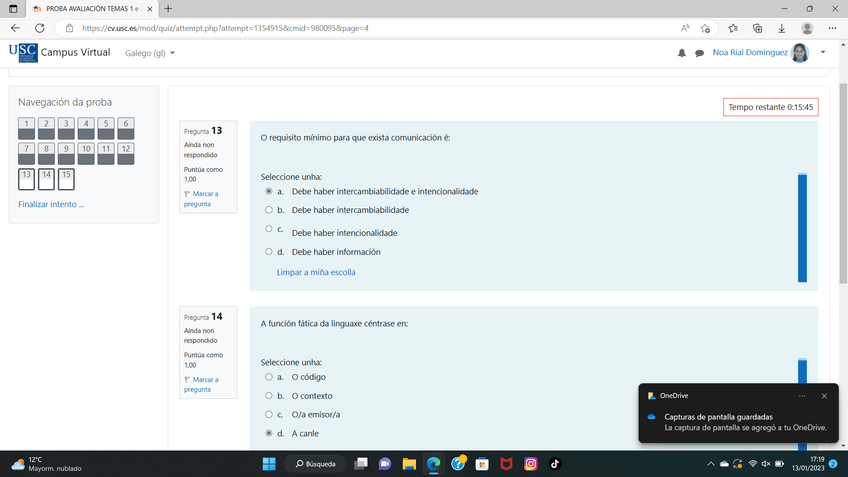
Task: Click the Campus Virtual title
Action: (x=76, y=52)
